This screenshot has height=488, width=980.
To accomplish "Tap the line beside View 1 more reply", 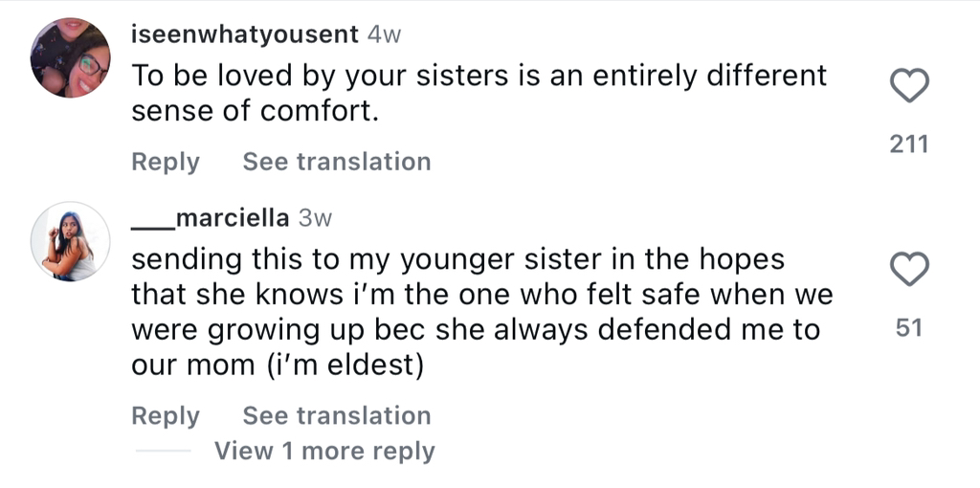I will 163,452.
